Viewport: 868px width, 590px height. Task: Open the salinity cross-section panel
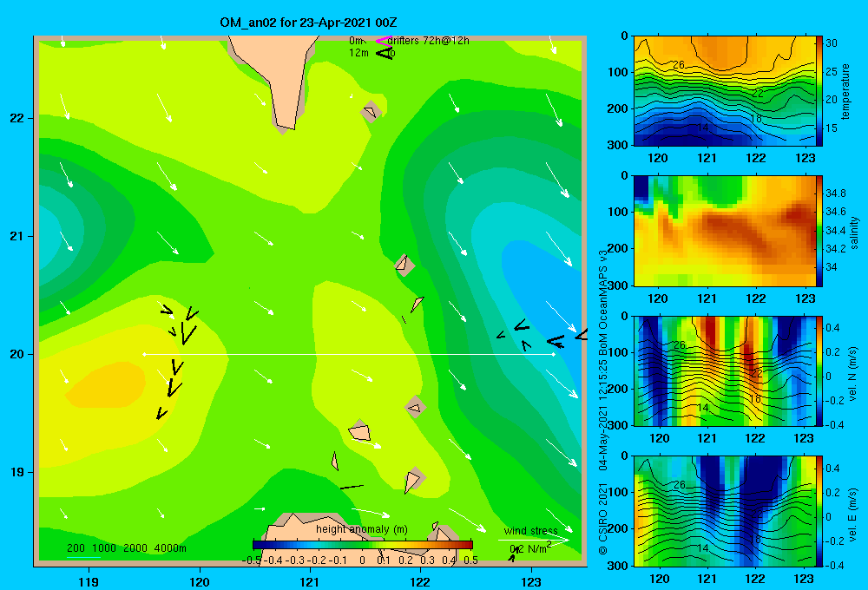click(724, 231)
